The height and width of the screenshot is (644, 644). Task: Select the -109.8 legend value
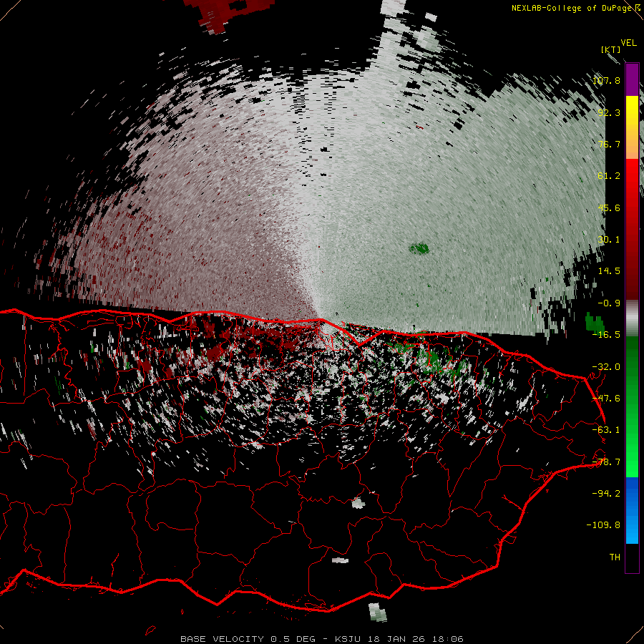click(604, 525)
